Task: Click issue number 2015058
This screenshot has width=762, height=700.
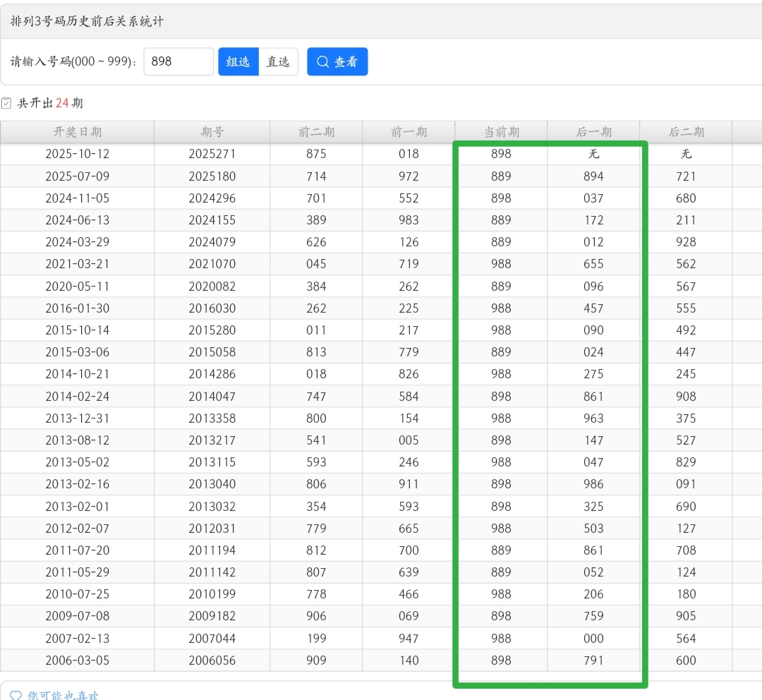Action: tap(212, 352)
